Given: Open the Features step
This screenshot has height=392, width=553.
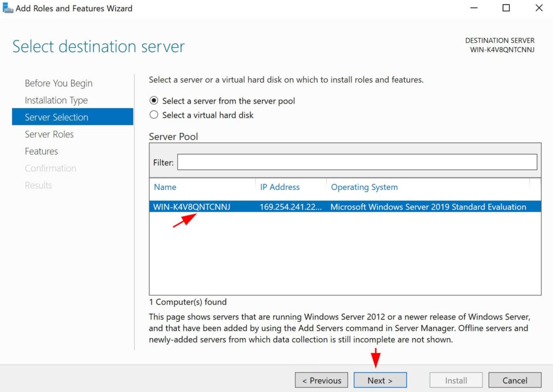Looking at the screenshot, I should (x=41, y=151).
